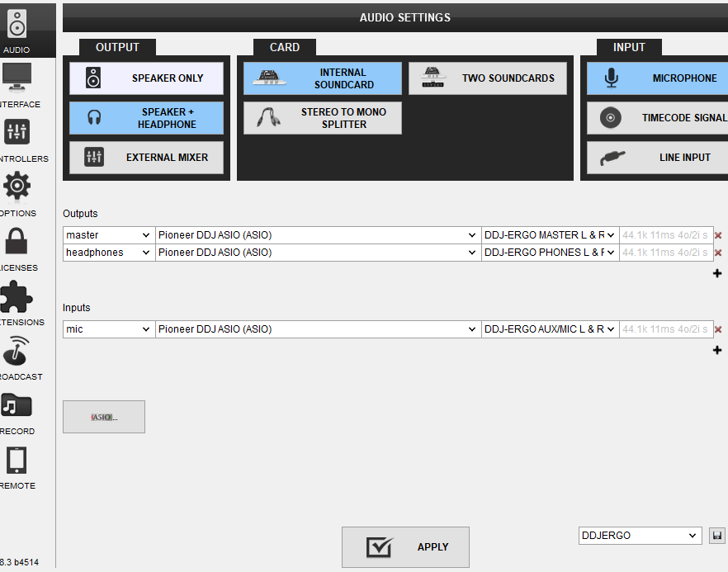Remove the master output row

click(718, 235)
